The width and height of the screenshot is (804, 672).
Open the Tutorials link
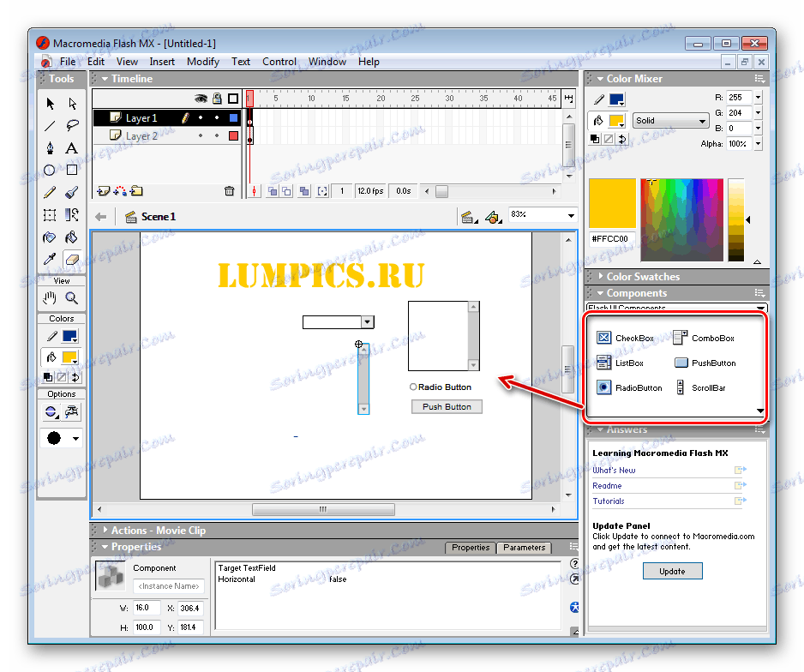608,501
